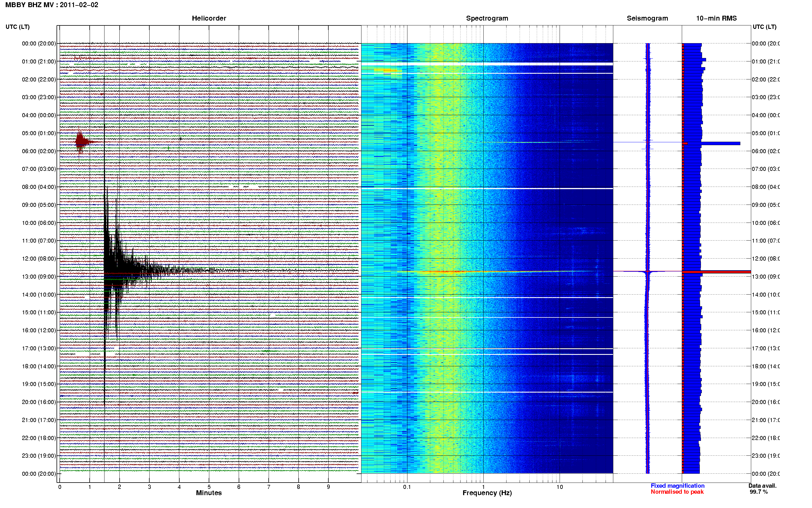Screen dimensions: 812x508
Task: Click the "Minutes" axis title
Action: [x=209, y=493]
